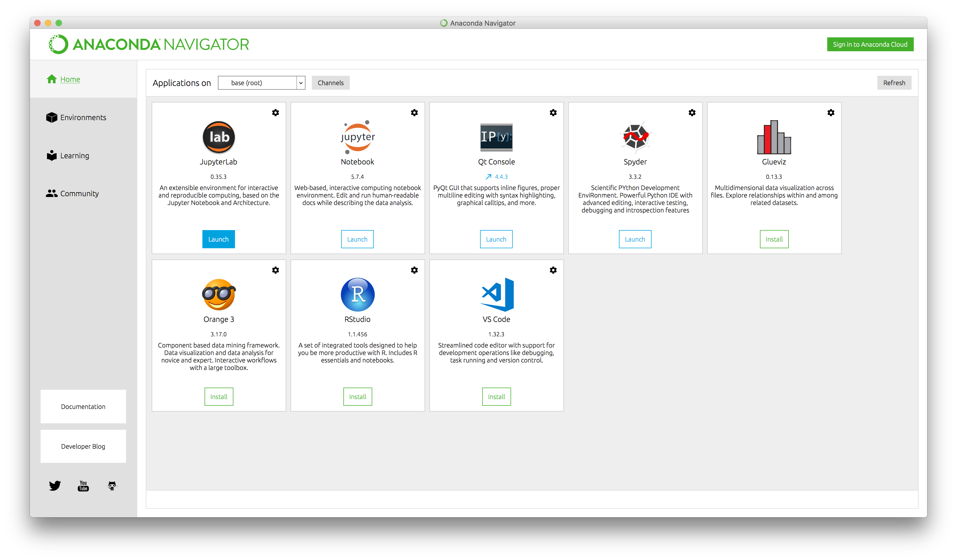
Task: Click the Applications on label
Action: coord(182,83)
